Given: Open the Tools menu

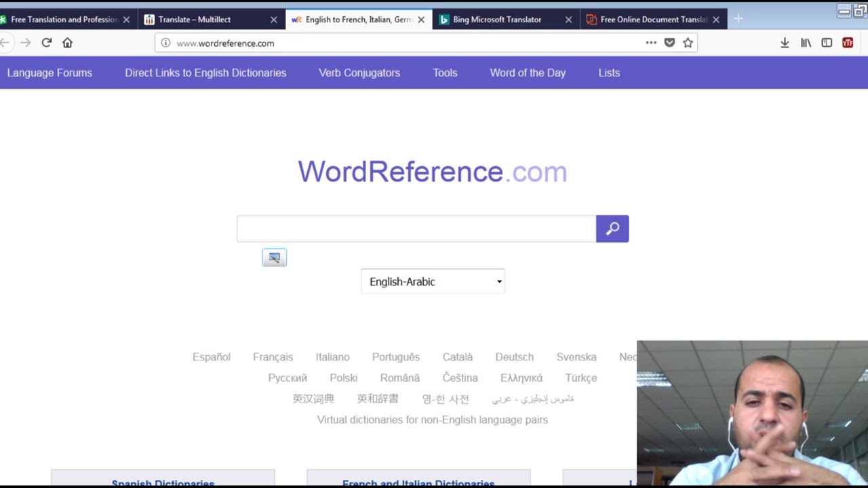Looking at the screenshot, I should coord(445,73).
